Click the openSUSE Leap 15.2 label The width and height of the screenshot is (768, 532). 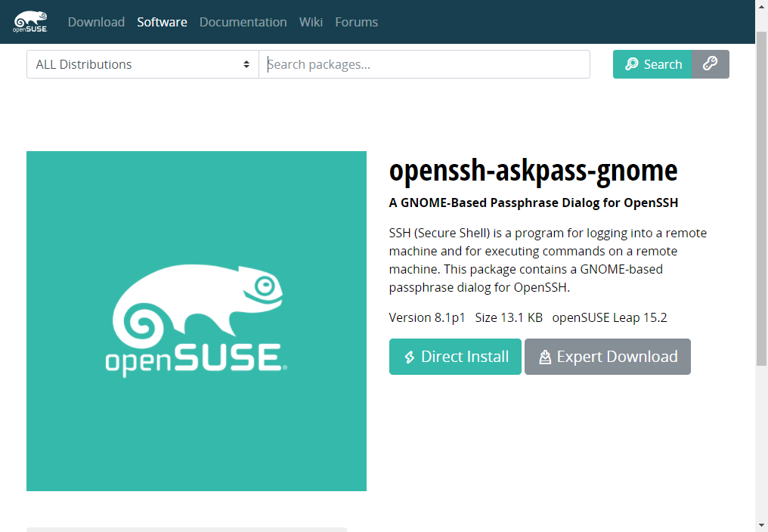click(609, 317)
